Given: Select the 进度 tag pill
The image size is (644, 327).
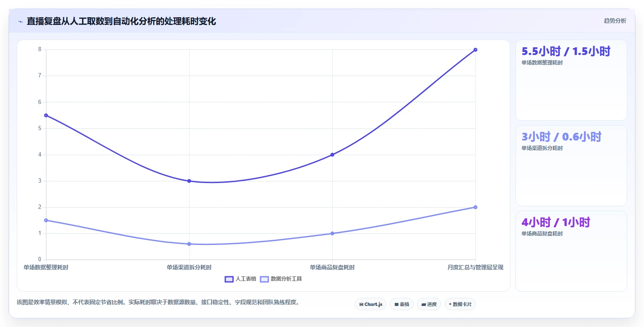Looking at the screenshot, I should tap(429, 304).
